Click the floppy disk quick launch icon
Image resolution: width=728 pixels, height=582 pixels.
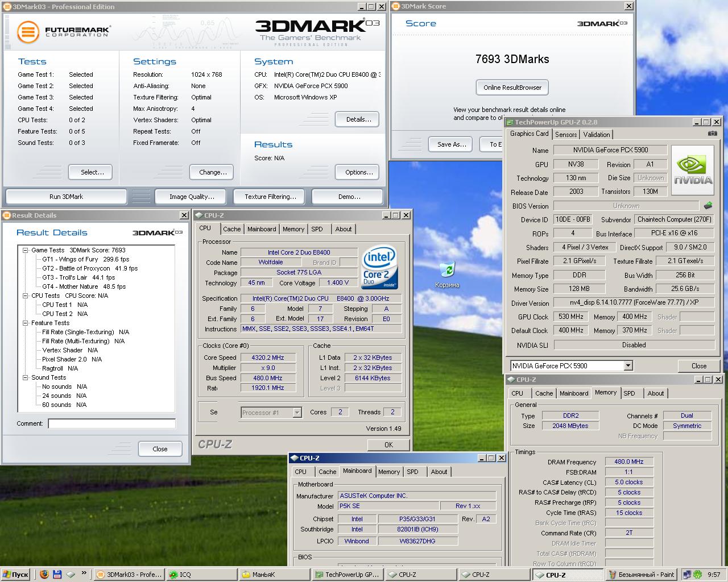pyautogui.click(x=57, y=575)
